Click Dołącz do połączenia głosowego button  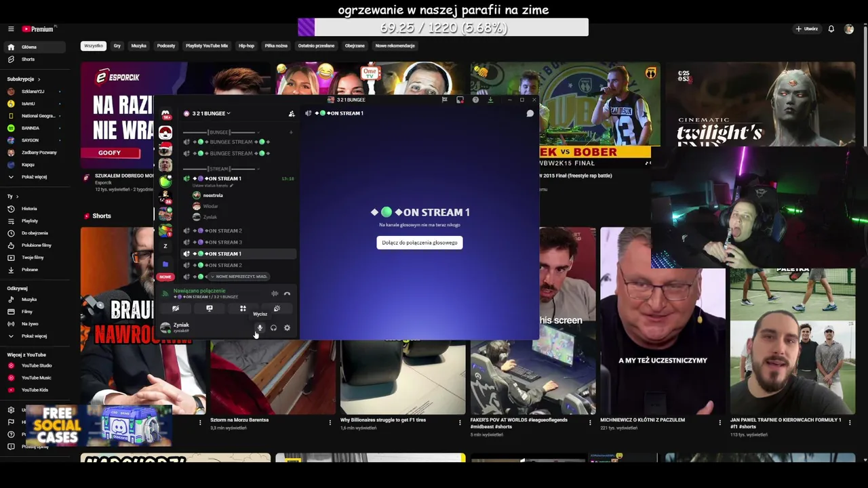tap(420, 243)
